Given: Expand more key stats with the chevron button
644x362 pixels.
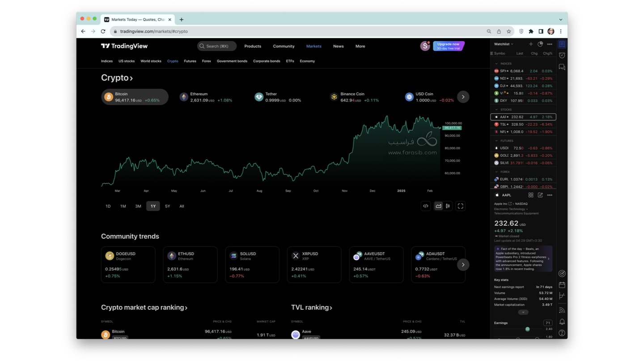Looking at the screenshot, I should (523, 312).
